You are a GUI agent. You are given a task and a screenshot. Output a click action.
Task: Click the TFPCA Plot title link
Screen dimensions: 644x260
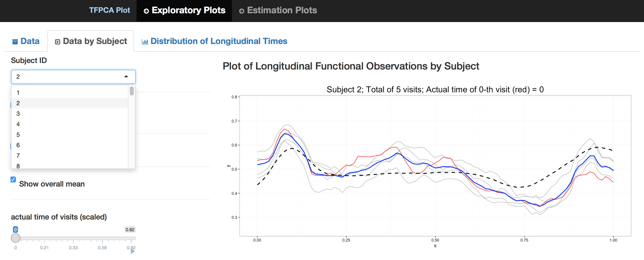coord(110,10)
